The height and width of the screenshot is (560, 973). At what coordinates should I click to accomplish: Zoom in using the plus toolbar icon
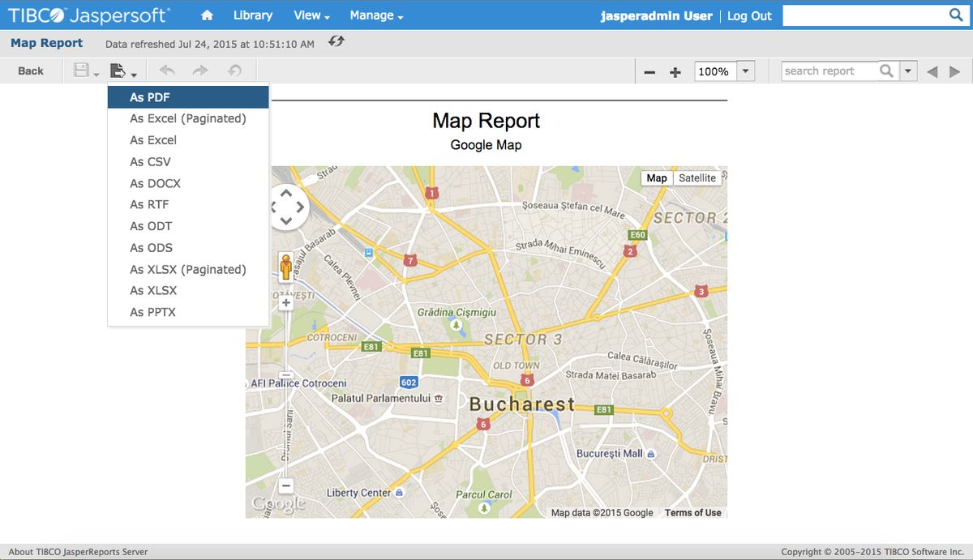(675, 71)
